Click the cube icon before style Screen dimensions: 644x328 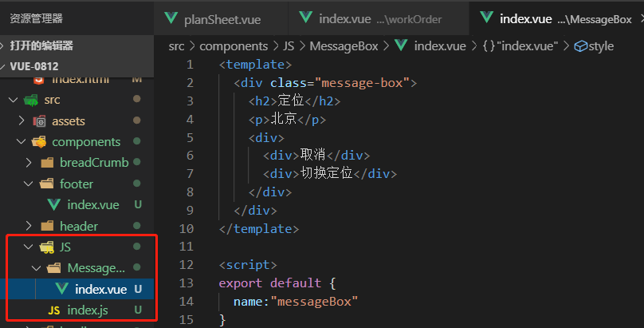[580, 46]
